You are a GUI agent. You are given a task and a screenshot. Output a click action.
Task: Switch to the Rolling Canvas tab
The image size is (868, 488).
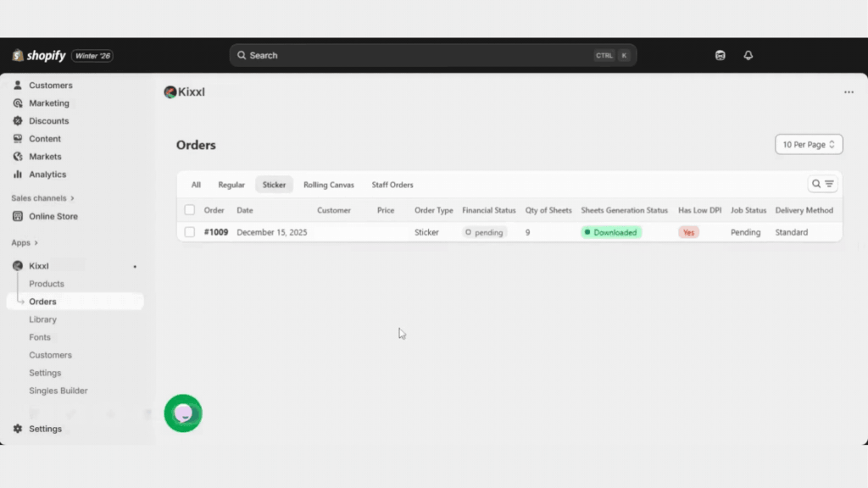329,185
